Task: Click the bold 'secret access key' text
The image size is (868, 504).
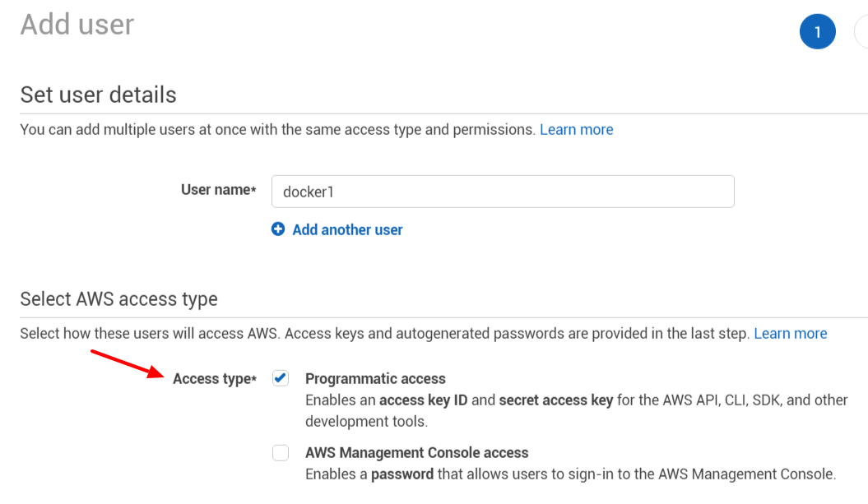Action: (x=555, y=400)
